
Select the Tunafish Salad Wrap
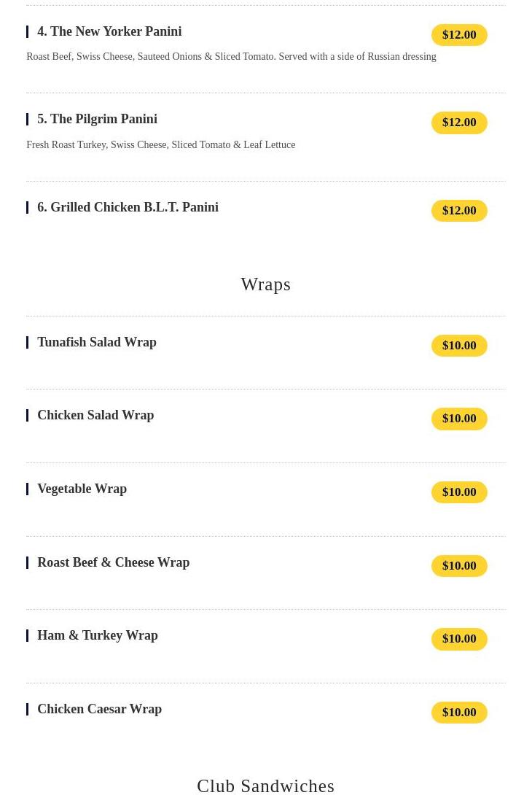(96, 342)
